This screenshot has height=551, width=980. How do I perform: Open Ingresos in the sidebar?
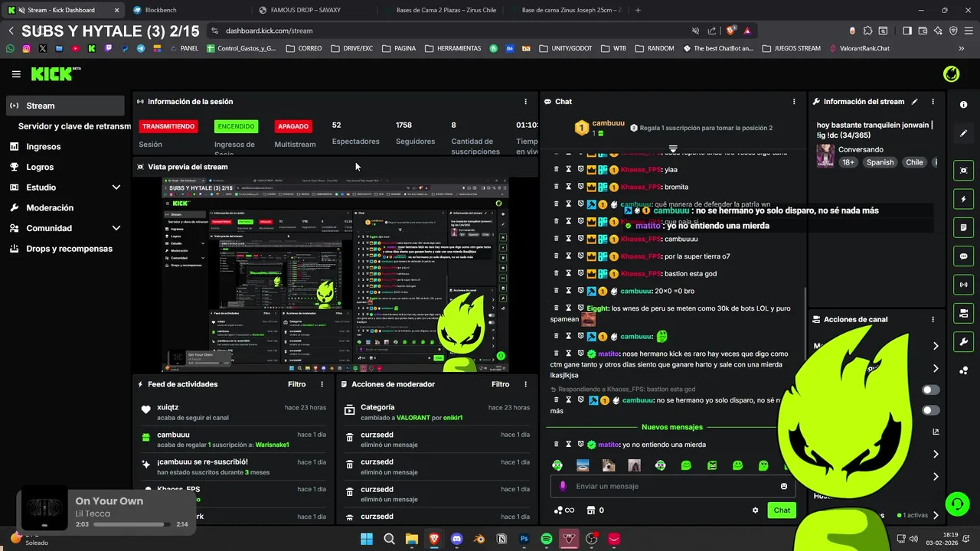click(x=65, y=146)
